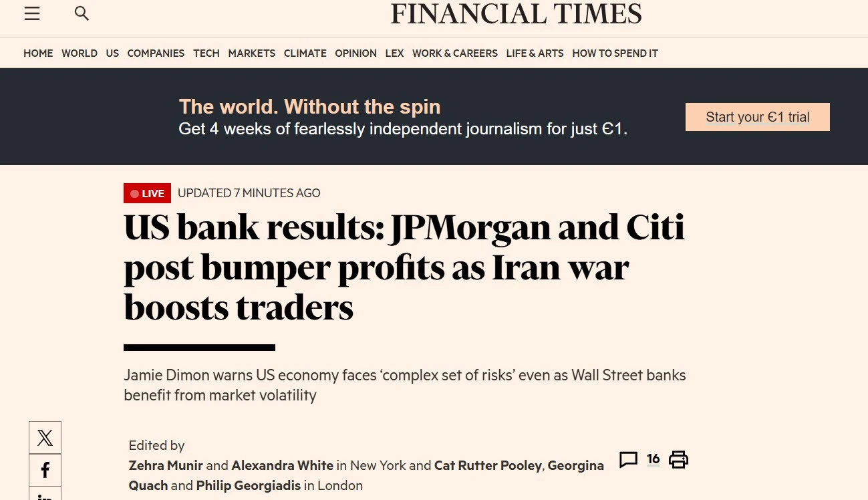The image size is (868, 500).
Task: Click the 16 comments count
Action: 653,459
